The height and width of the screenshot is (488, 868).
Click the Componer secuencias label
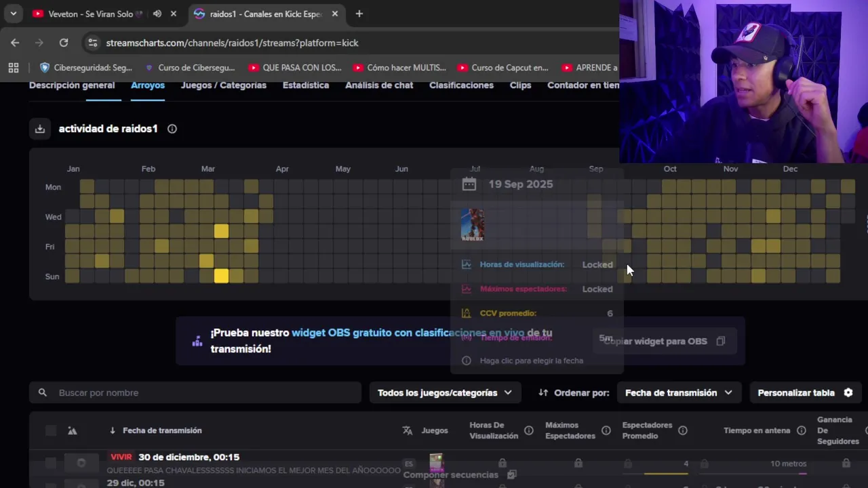click(451, 474)
